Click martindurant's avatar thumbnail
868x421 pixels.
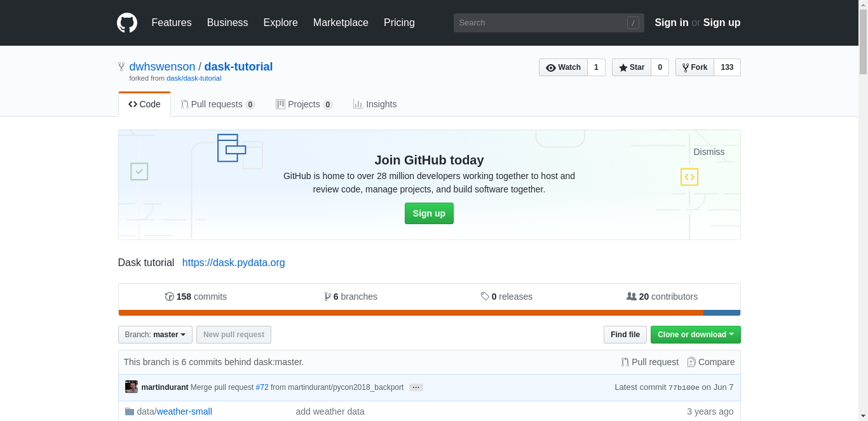[132, 387]
